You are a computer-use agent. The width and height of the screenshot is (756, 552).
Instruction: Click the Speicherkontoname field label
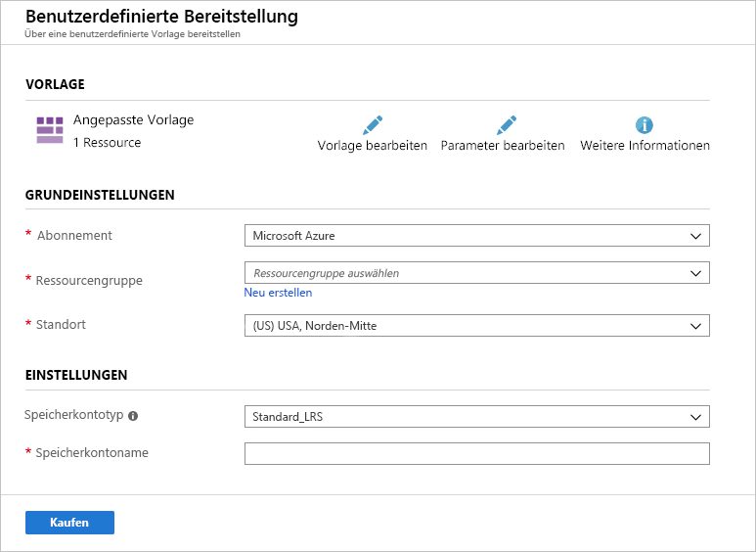92,452
